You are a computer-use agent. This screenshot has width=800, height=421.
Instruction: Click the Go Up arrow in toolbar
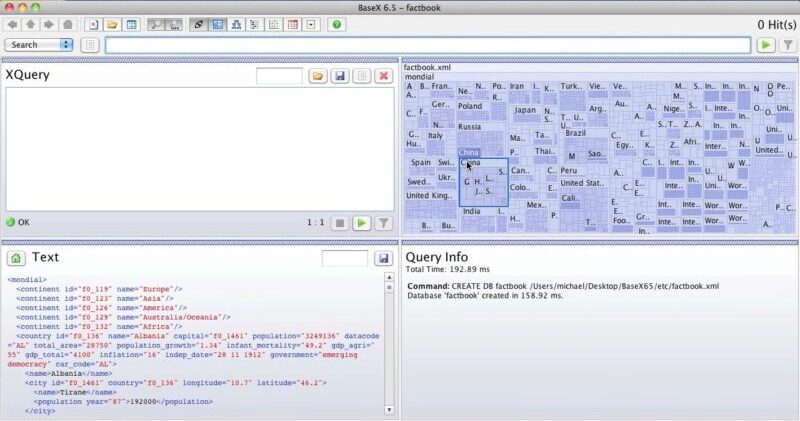(x=31, y=24)
